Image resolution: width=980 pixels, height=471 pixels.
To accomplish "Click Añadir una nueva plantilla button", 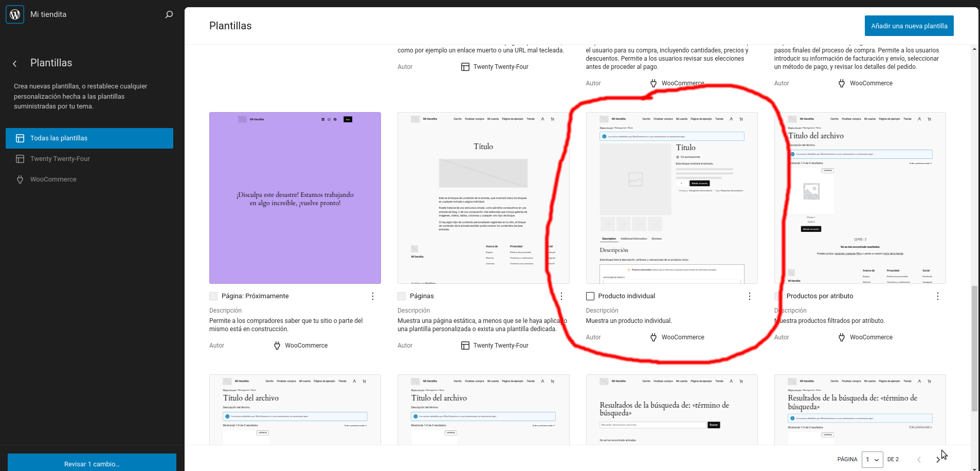I will tap(909, 25).
